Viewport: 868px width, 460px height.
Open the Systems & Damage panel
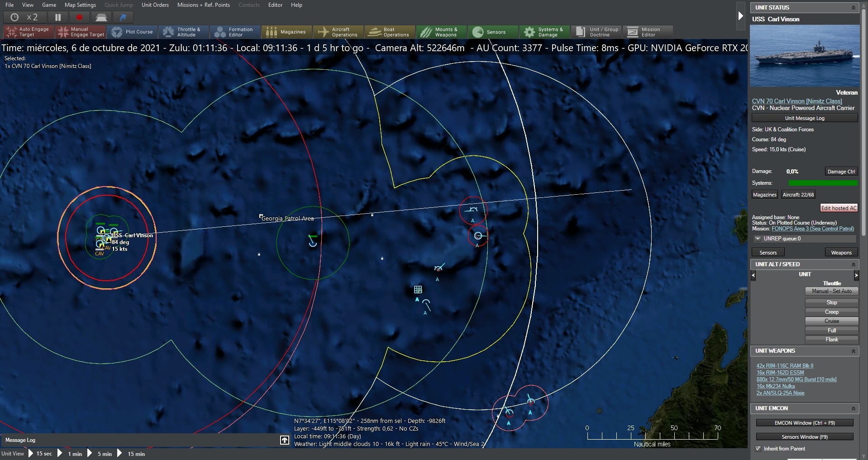pos(544,32)
